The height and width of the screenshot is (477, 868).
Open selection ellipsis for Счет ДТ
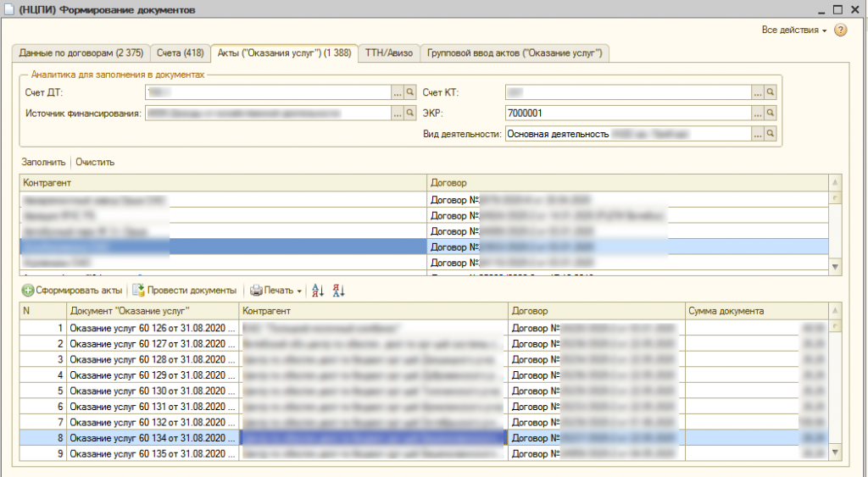397,92
